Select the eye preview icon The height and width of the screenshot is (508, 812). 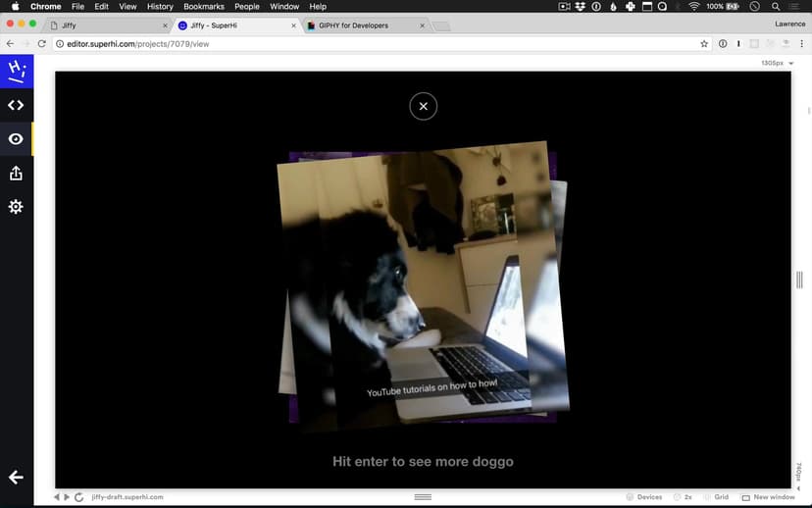click(16, 139)
